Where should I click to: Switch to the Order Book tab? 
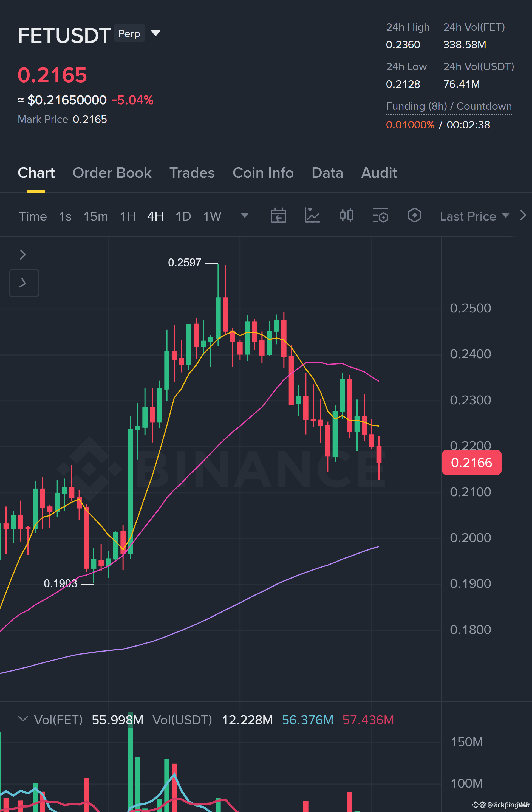[x=112, y=173]
